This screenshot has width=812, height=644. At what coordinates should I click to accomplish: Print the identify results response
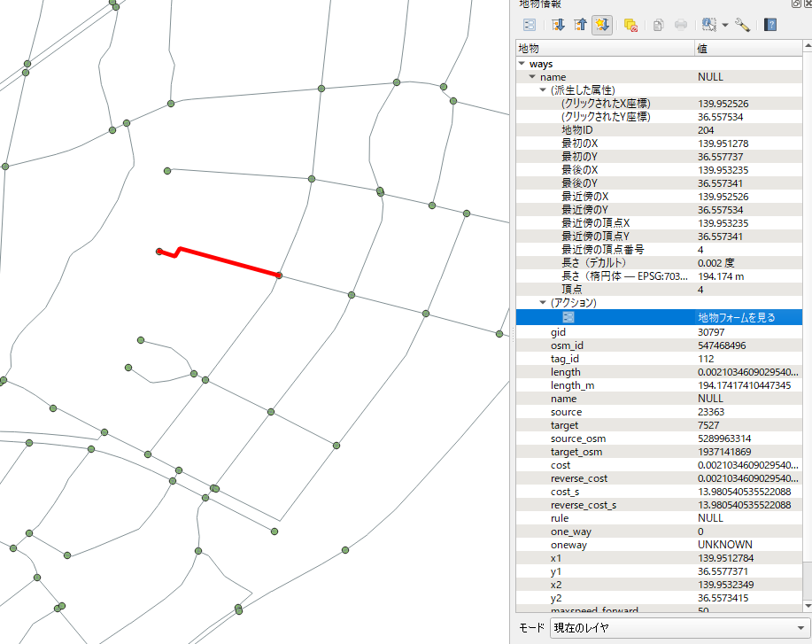[x=681, y=26]
